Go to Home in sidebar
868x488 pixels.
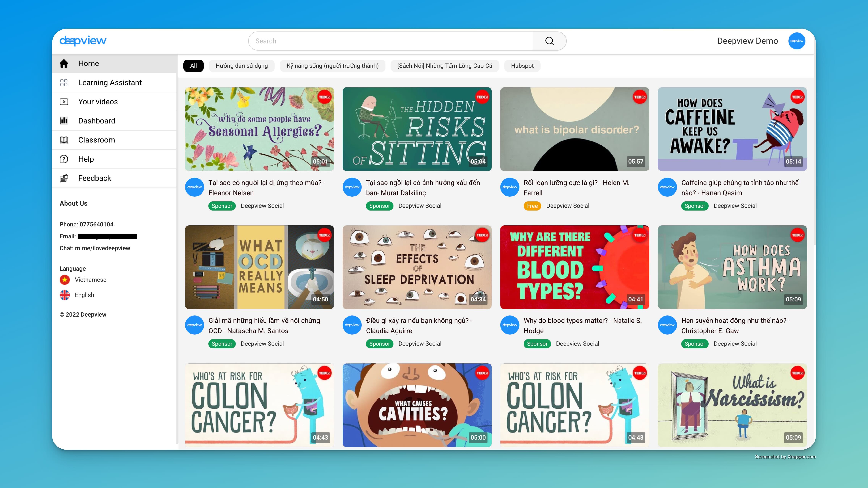(x=114, y=64)
